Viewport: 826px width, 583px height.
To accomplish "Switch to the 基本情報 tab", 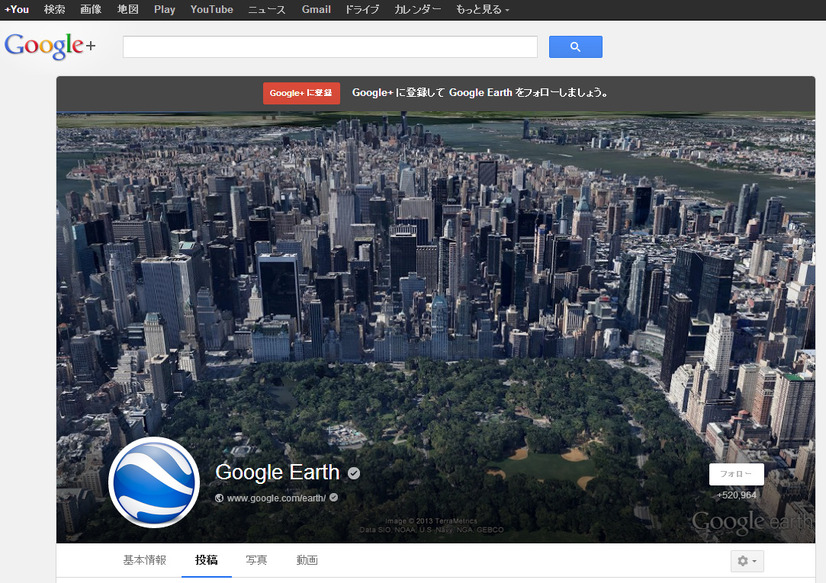I will pos(145,560).
